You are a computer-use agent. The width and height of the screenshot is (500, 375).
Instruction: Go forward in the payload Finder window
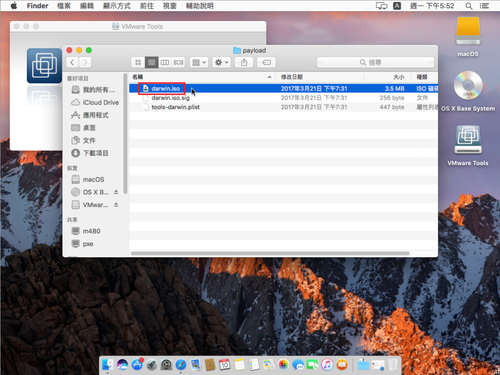[x=85, y=62]
